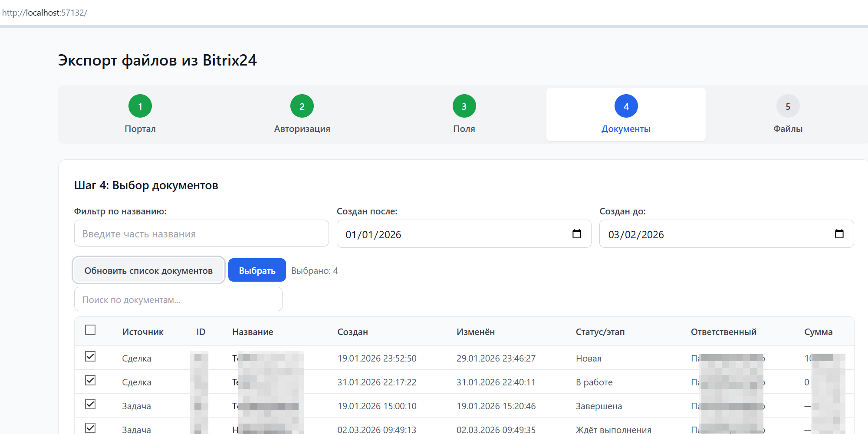Screen dimensions: 868x434
Task: Click the Создан column header
Action: tap(352, 332)
